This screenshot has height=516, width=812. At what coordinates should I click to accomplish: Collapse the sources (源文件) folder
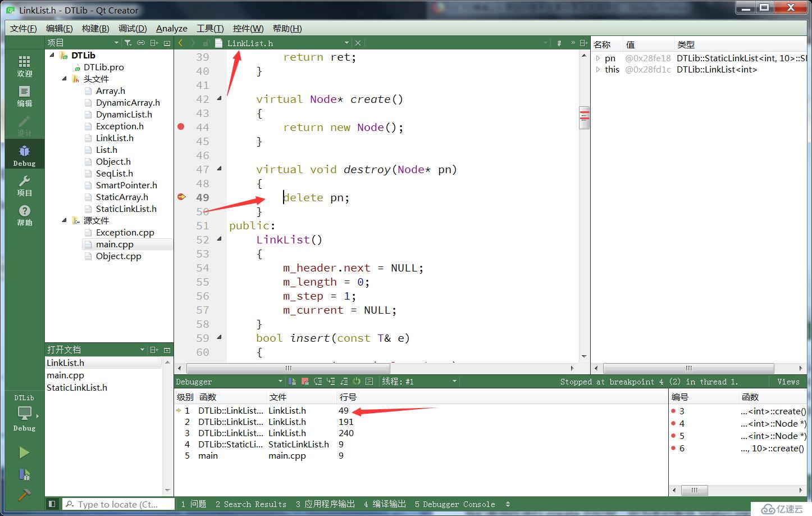pos(64,220)
